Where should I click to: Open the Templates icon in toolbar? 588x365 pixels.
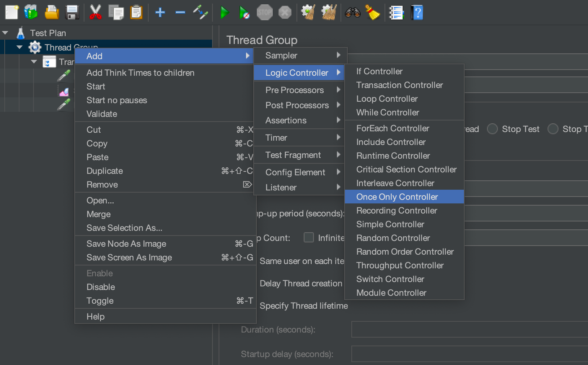(31, 13)
